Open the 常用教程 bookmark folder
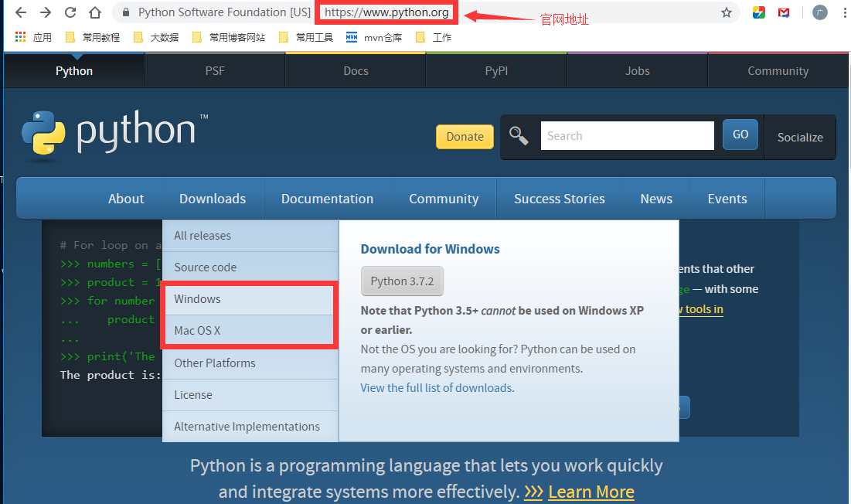This screenshot has width=851, height=504. coord(92,37)
